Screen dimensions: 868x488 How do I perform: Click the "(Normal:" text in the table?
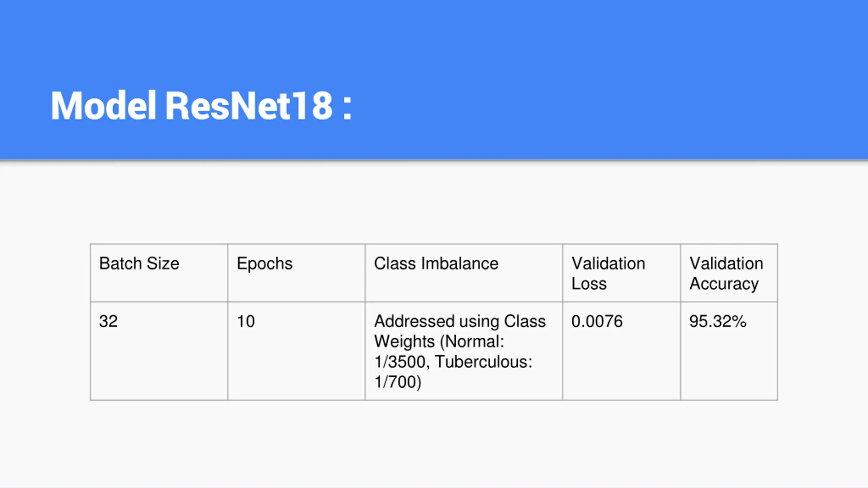(x=472, y=341)
